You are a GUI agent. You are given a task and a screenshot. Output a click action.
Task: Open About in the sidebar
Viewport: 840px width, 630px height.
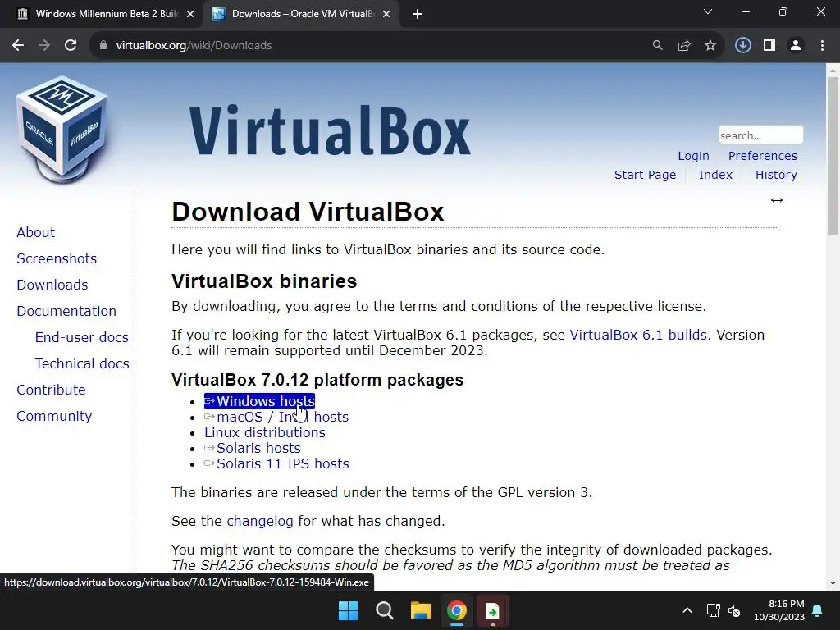pyautogui.click(x=35, y=232)
